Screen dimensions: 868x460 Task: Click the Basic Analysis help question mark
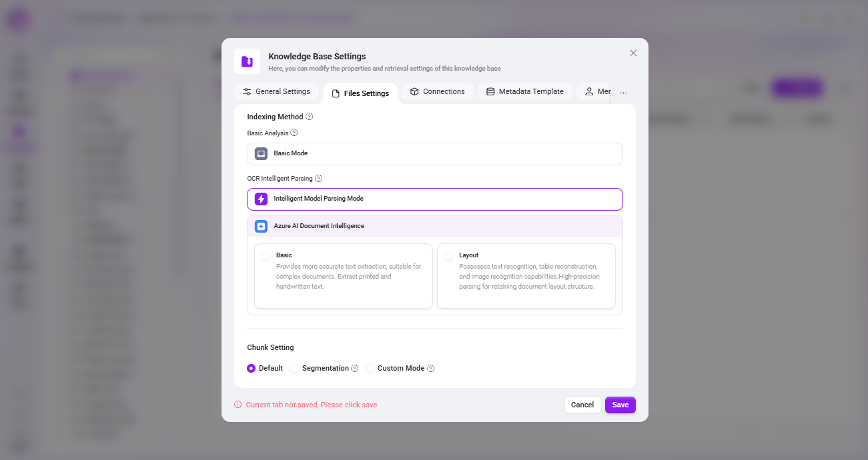(294, 133)
